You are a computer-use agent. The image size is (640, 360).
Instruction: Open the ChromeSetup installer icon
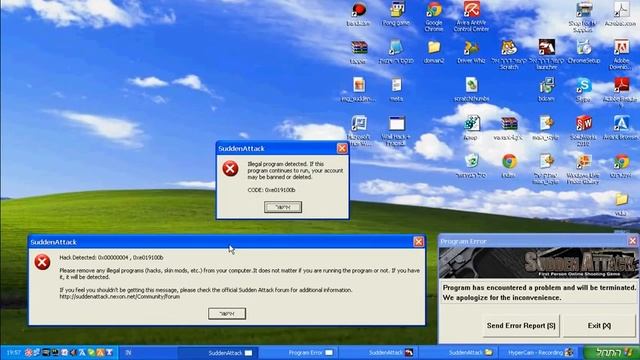click(584, 52)
